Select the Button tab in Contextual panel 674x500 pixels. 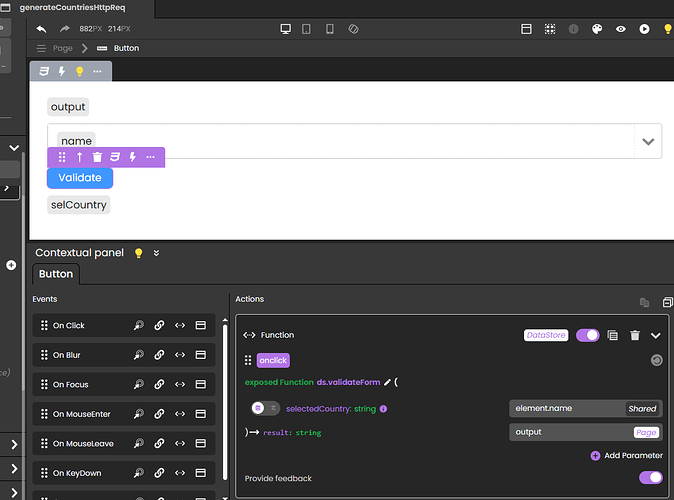coord(56,274)
